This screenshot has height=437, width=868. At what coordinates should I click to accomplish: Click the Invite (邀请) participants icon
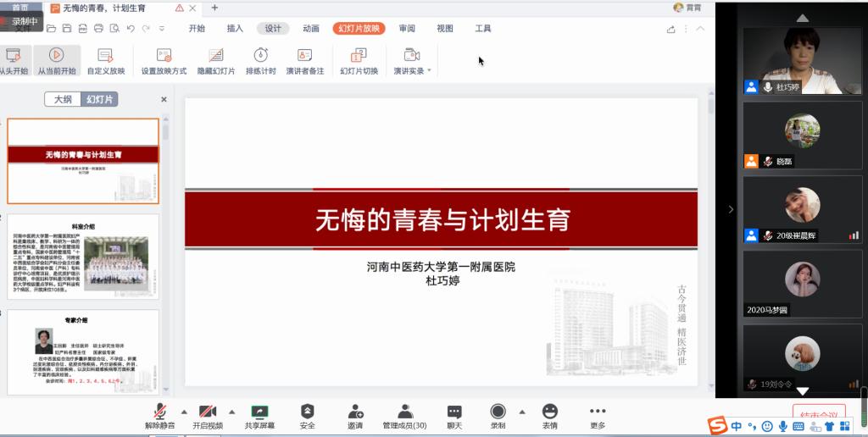(355, 412)
